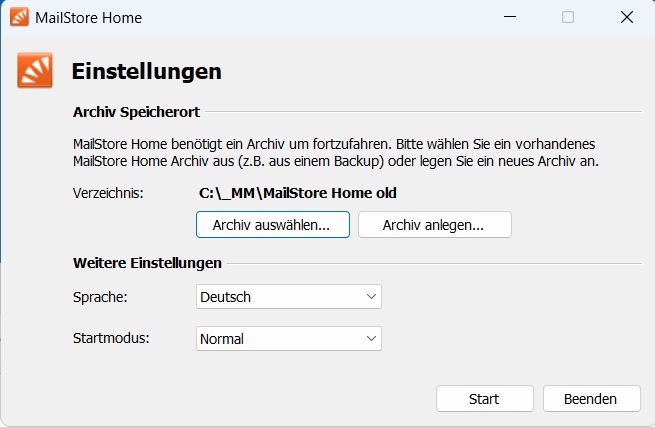655x427 pixels.
Task: Click the Sprache label
Action: pyautogui.click(x=100, y=297)
